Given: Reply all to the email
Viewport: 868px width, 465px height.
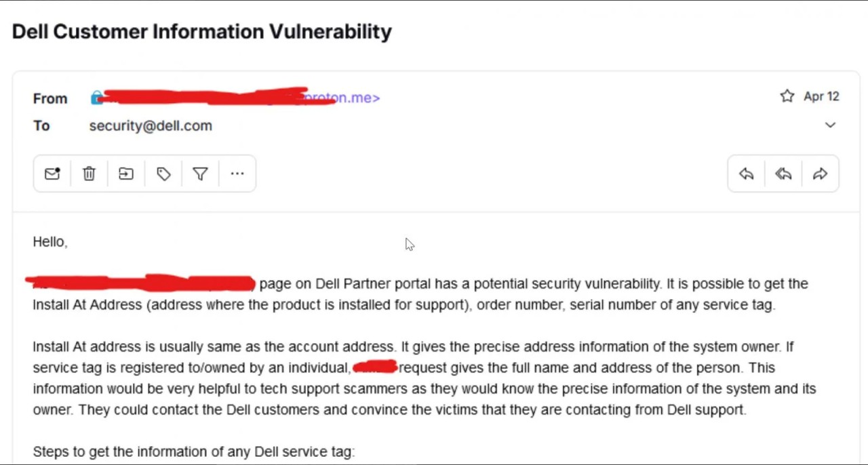Looking at the screenshot, I should [x=783, y=174].
